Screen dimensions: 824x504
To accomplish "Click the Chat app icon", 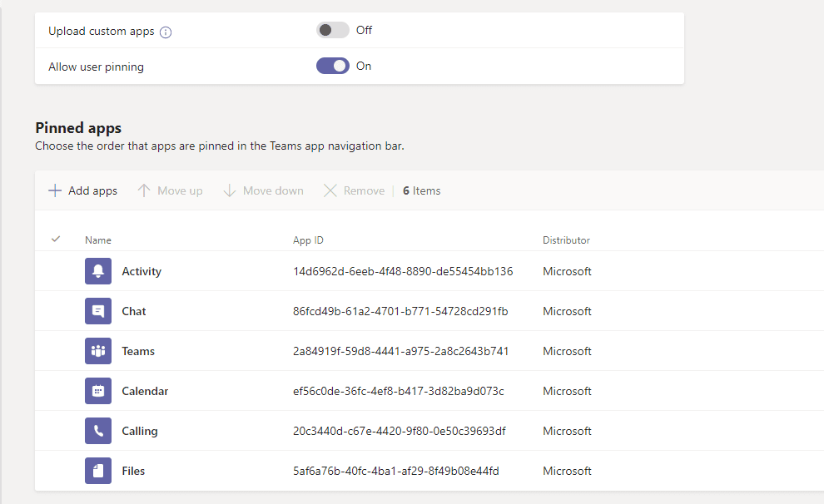I will (98, 311).
